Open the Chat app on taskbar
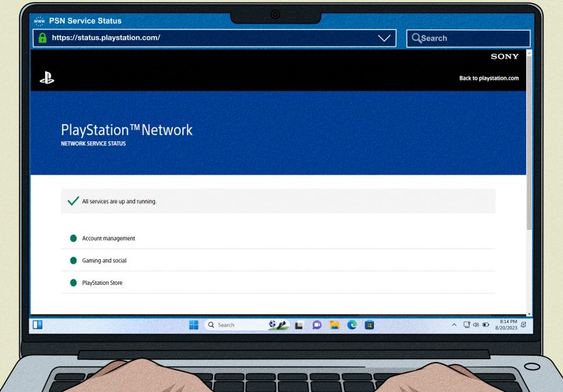The image size is (563, 392). coord(317,325)
